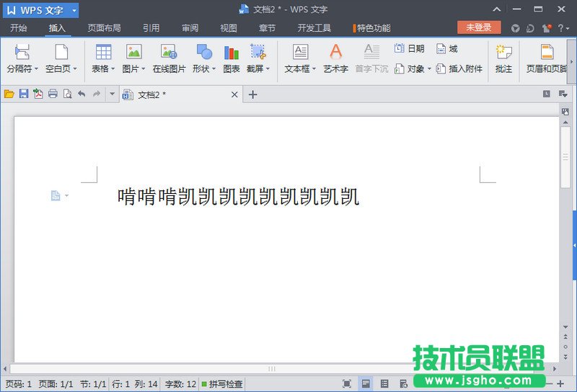Open the 特色功能 special features tab

(x=372, y=28)
